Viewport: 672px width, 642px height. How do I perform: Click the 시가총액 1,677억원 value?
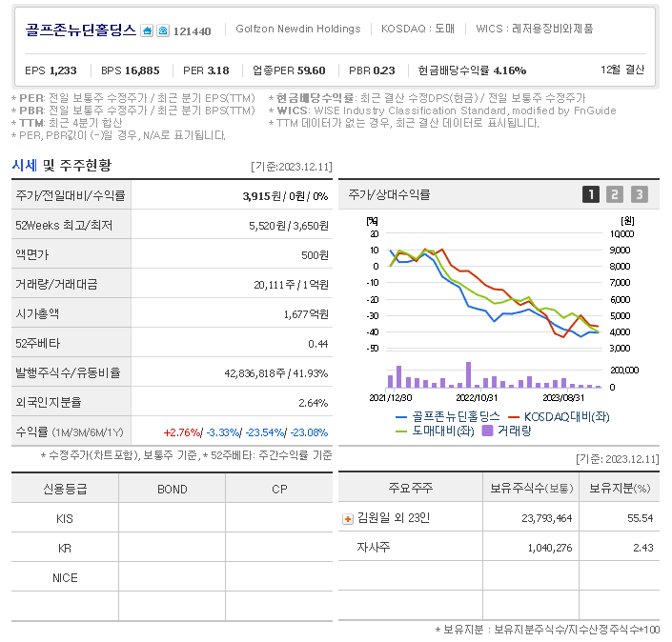(306, 314)
